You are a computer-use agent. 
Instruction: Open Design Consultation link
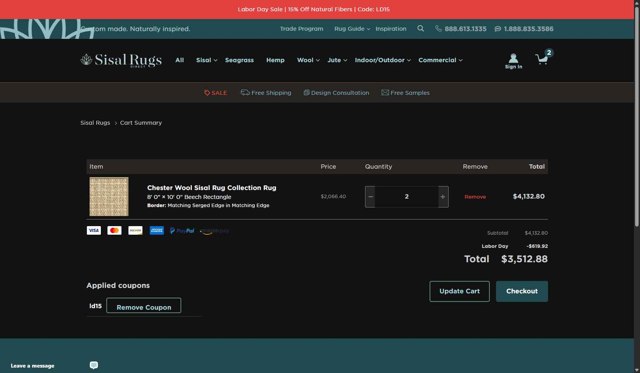[336, 93]
